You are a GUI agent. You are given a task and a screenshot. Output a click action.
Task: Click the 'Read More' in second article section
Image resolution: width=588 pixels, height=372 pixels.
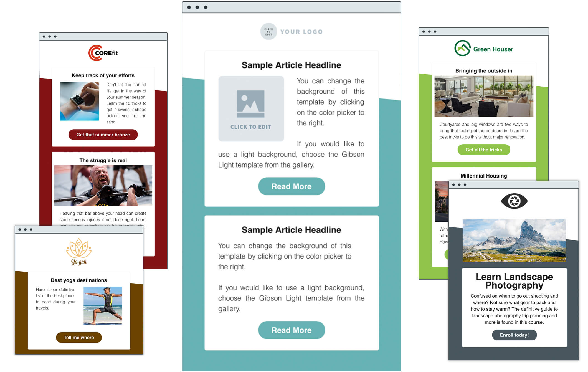point(292,330)
